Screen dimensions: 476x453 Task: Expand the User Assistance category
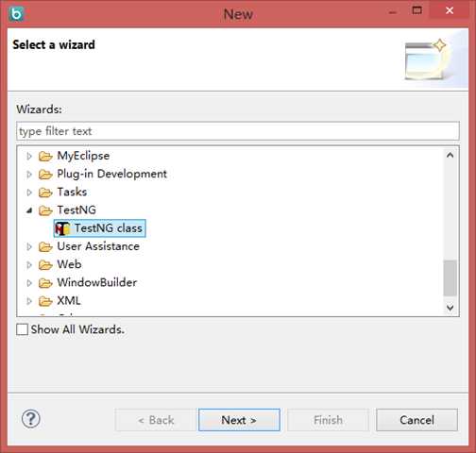tap(29, 246)
